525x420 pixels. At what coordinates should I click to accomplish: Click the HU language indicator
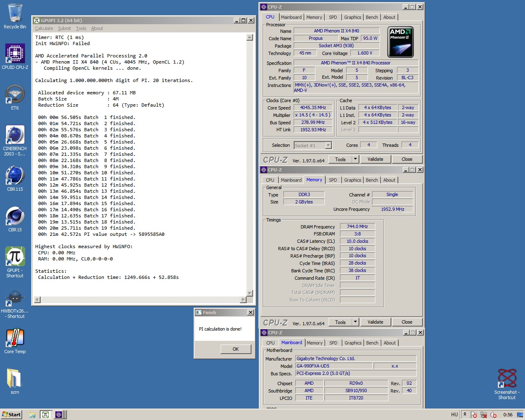454,415
